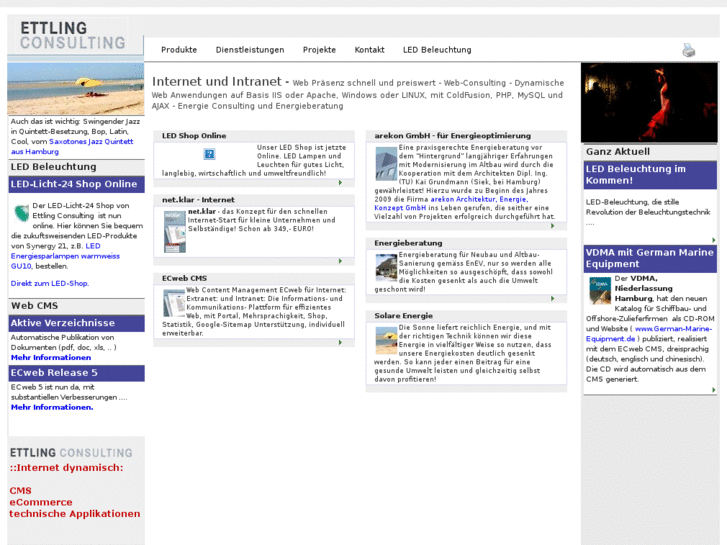Click the ::Internet dynamisch: footer text
This screenshot has width=727, height=545.
click(66, 468)
